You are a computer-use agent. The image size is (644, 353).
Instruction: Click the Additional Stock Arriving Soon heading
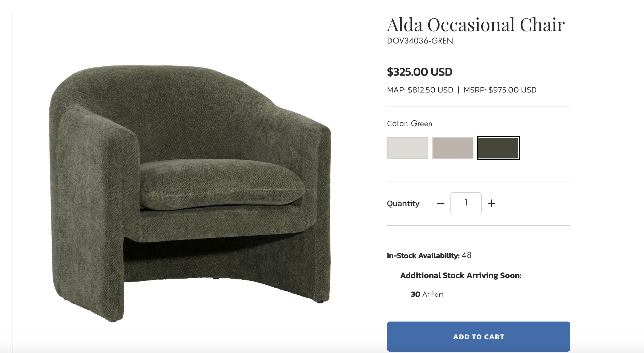pos(461,275)
